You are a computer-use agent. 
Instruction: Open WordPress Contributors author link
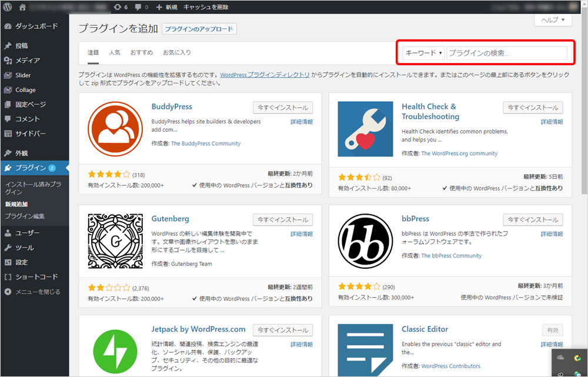451,366
